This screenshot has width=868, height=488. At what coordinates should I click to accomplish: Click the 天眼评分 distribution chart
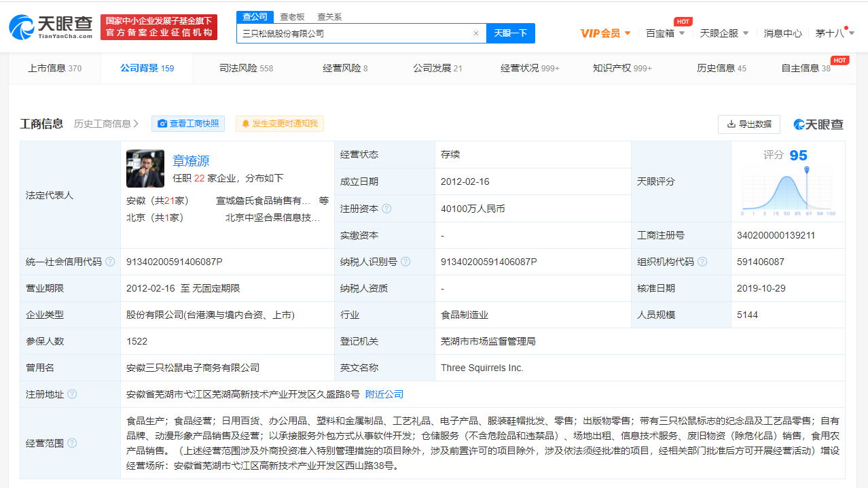click(788, 193)
